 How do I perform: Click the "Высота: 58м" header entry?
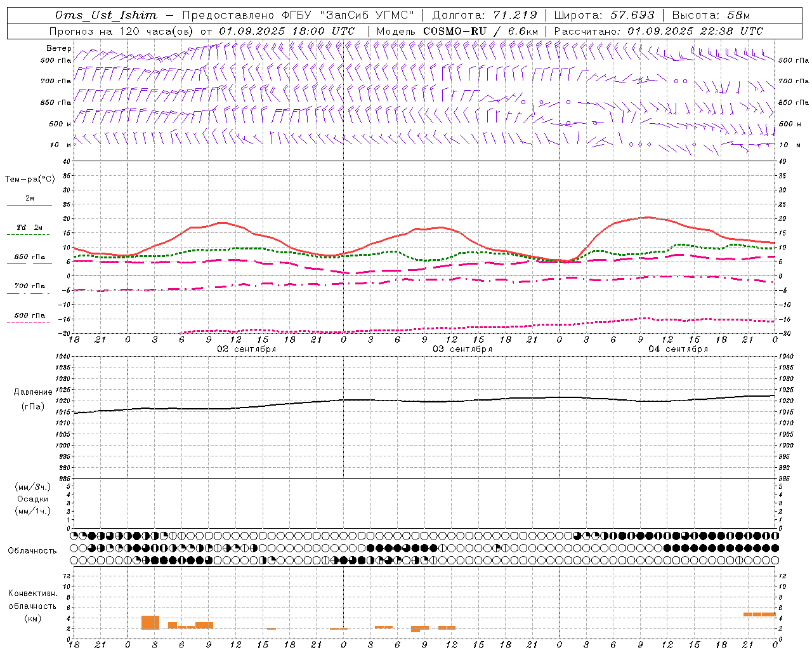(x=710, y=15)
